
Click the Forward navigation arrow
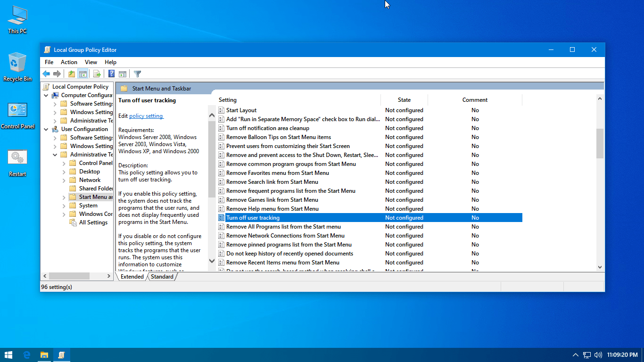point(57,74)
